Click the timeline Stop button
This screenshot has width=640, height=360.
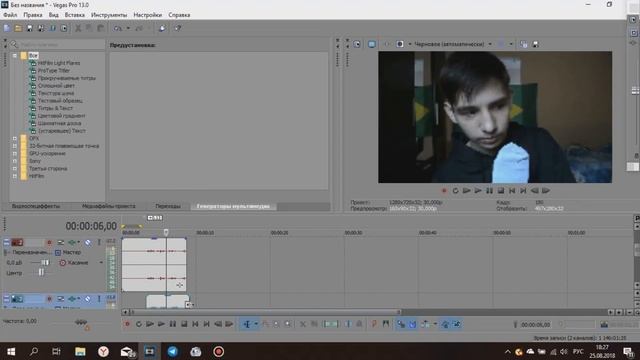(184, 324)
